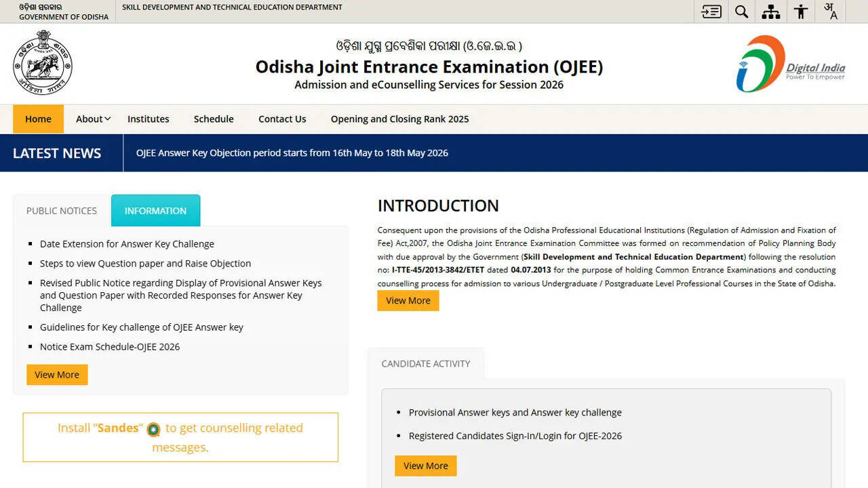Screen dimensions: 868x488
Task: Click the Install Sandes banner
Action: [180, 437]
